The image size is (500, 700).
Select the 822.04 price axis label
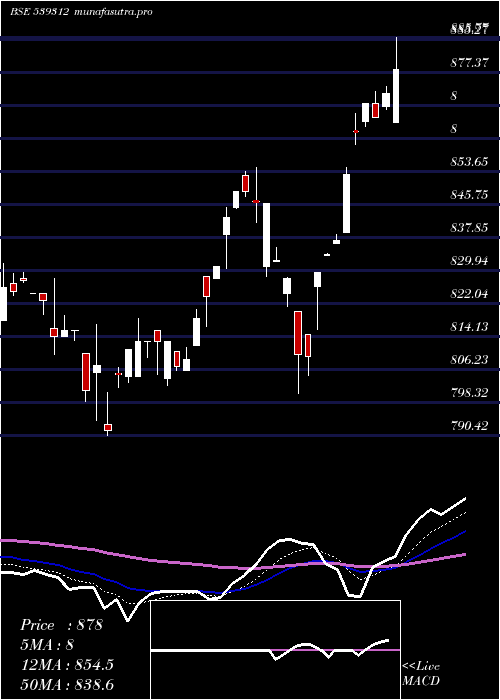[x=468, y=294]
